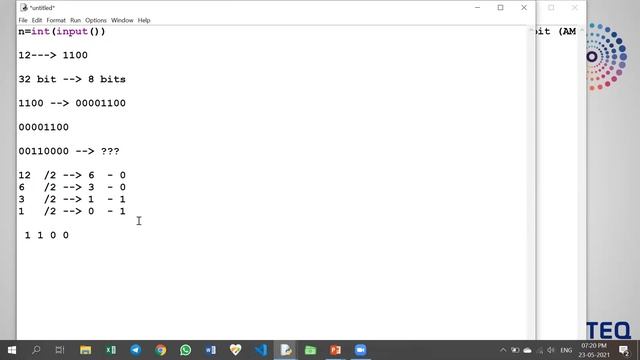Open the green folder app in the taskbar

pyautogui.click(x=311, y=350)
